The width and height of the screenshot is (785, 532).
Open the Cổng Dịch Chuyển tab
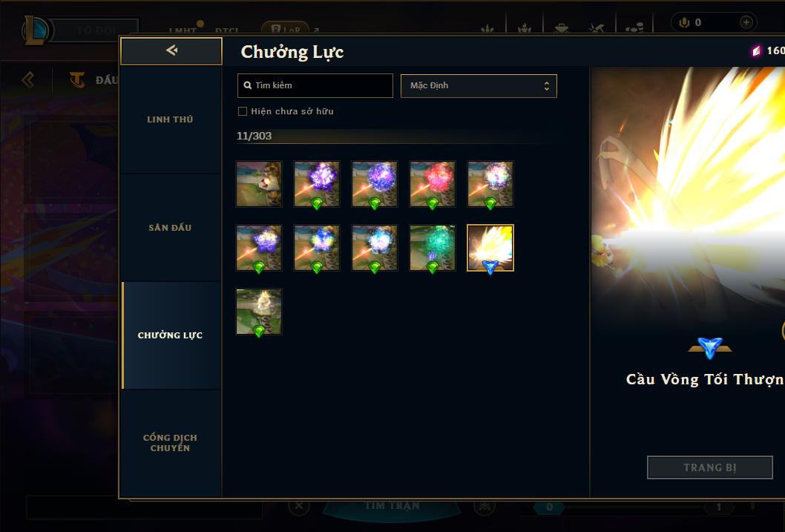point(170,443)
